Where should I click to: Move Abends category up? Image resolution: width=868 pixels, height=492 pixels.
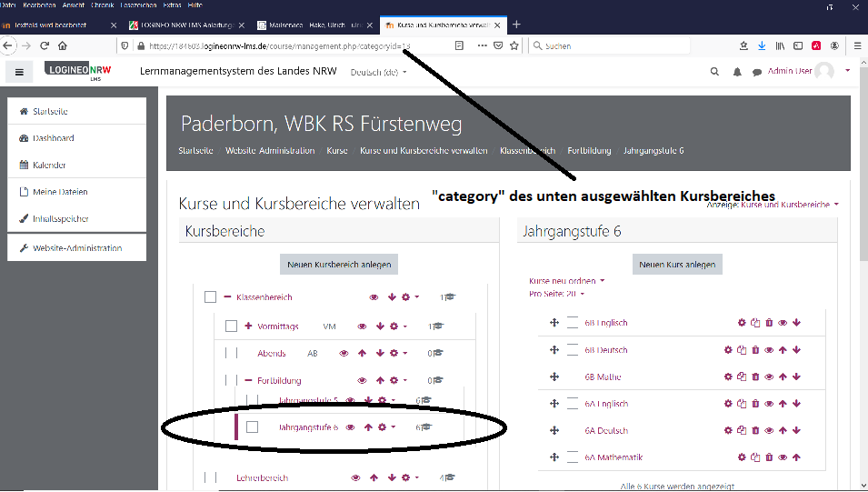point(362,354)
